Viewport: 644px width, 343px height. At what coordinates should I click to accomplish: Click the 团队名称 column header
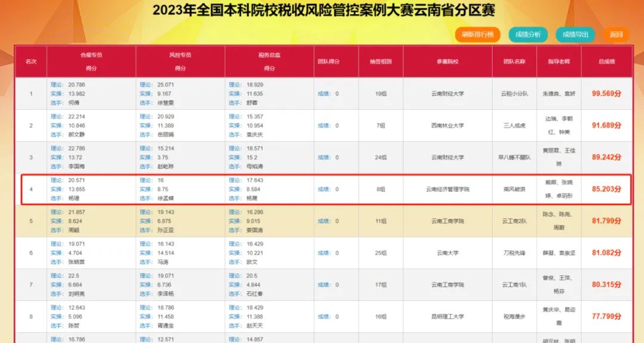(515, 61)
